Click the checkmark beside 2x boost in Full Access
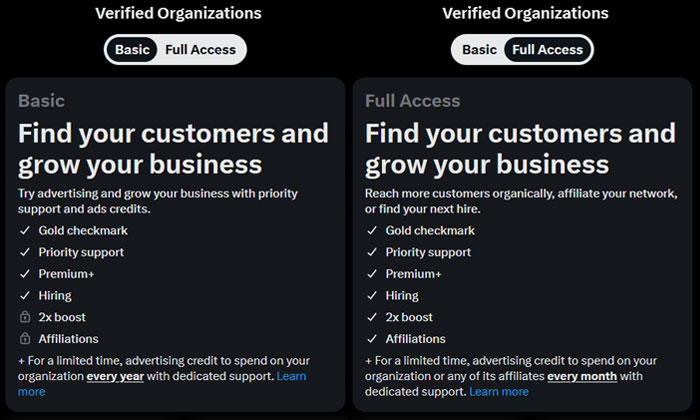700x420 pixels. point(372,317)
